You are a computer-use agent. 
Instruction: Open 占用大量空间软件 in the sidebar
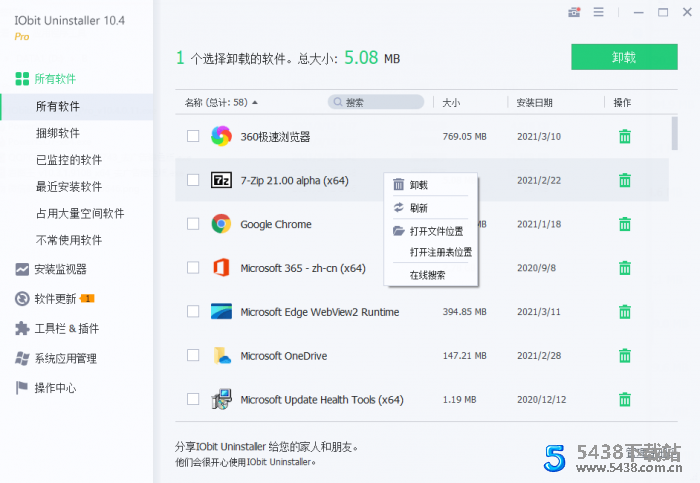(80, 213)
